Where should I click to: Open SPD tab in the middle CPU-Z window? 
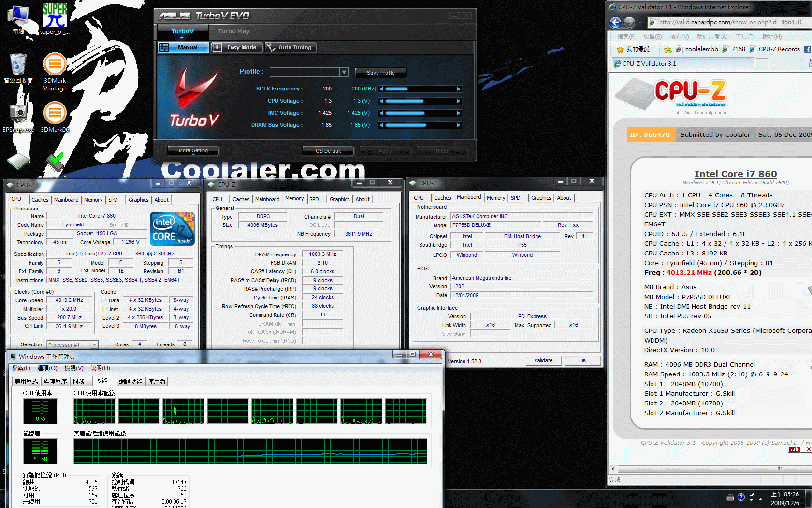click(x=314, y=199)
